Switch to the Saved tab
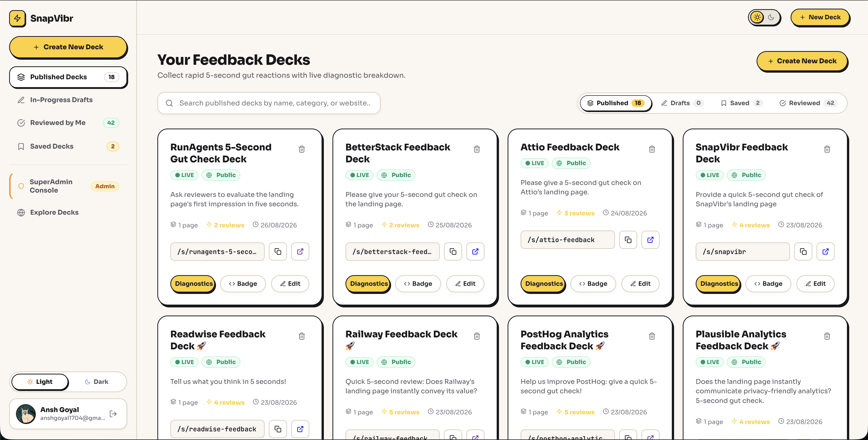Viewport: 868px width, 440px height. tap(742, 103)
